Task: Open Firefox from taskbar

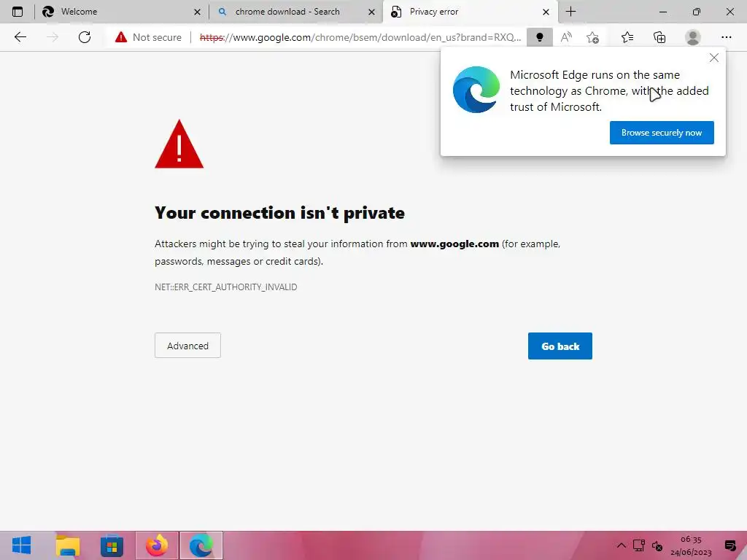Action: [x=156, y=545]
